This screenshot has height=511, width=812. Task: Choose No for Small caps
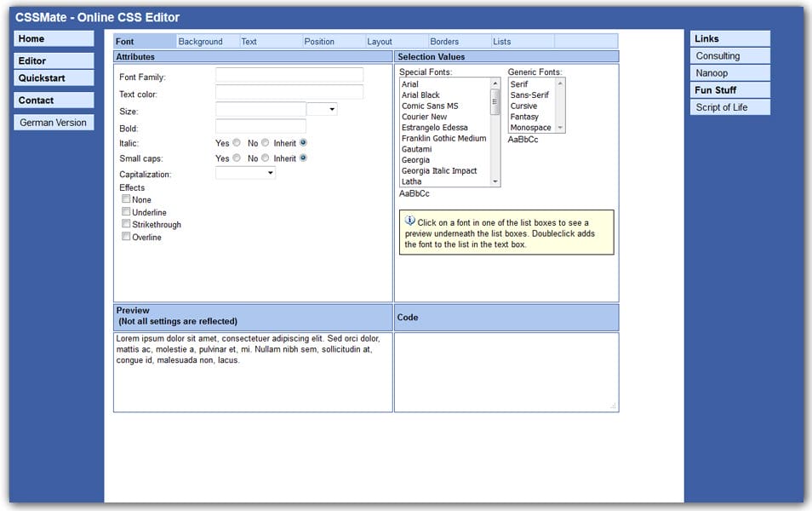point(266,158)
